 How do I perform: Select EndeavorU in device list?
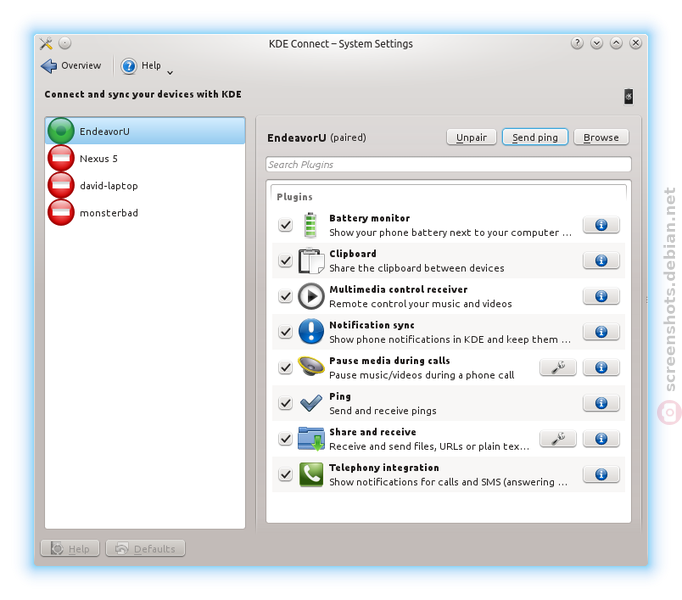point(145,131)
